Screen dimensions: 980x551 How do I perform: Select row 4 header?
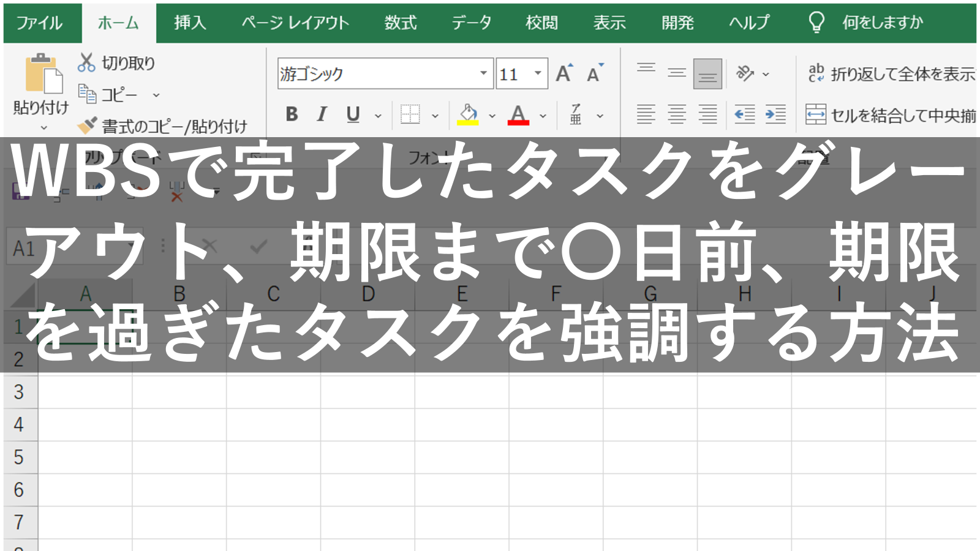tap(19, 424)
